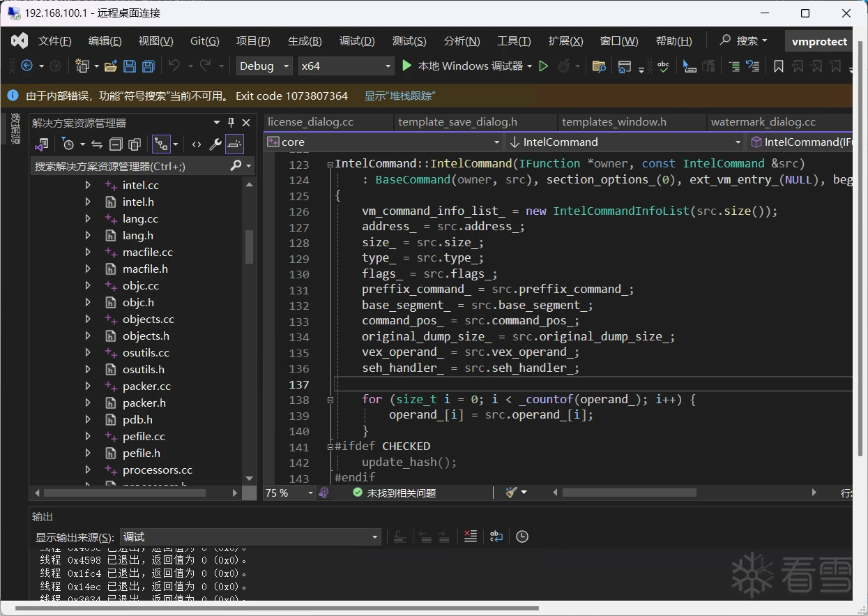The image size is (868, 616).
Task: Toggle the output timestamp clock icon
Action: [x=522, y=536]
